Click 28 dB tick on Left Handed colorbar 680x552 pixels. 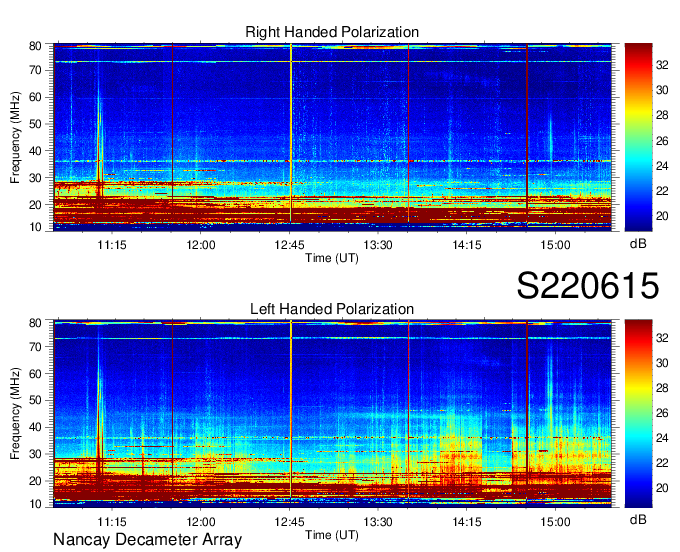click(x=662, y=388)
